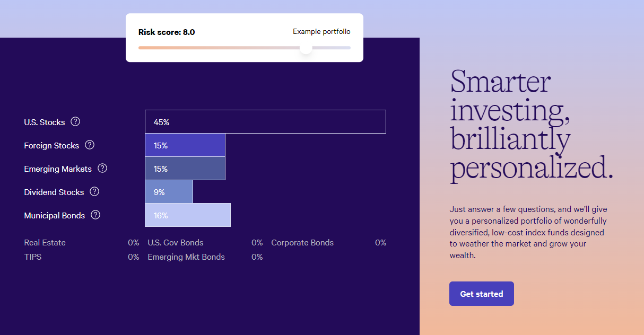Click the U.S. Gov Bonds label

coord(176,243)
